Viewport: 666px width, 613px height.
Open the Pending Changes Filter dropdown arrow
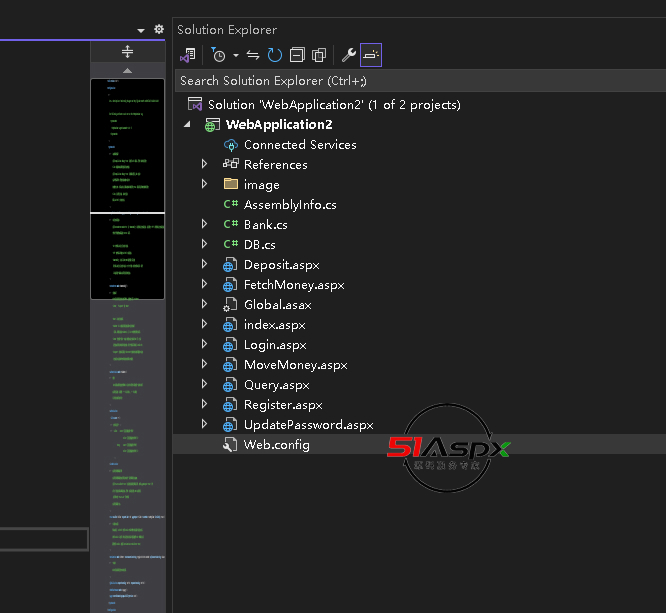point(236,55)
